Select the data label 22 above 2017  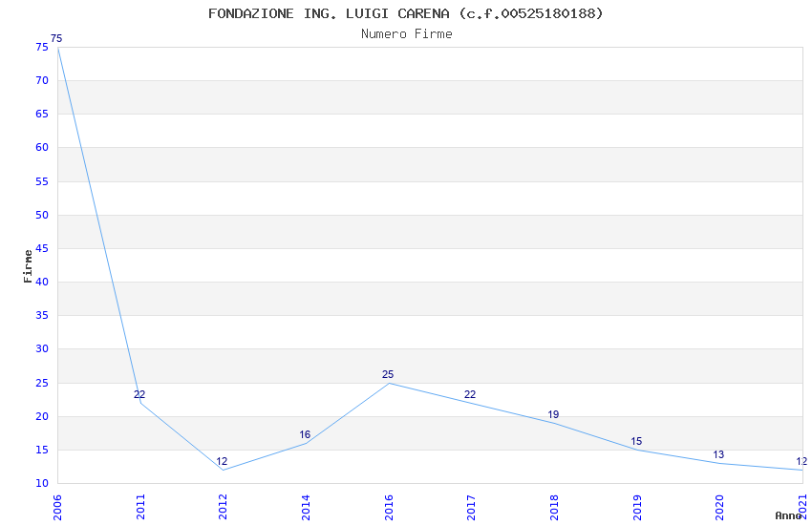(x=470, y=394)
